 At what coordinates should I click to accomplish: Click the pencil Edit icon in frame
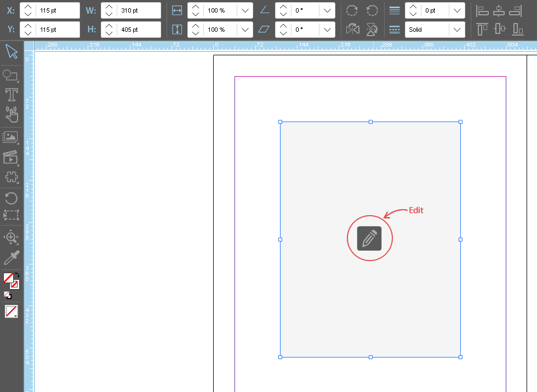click(369, 238)
